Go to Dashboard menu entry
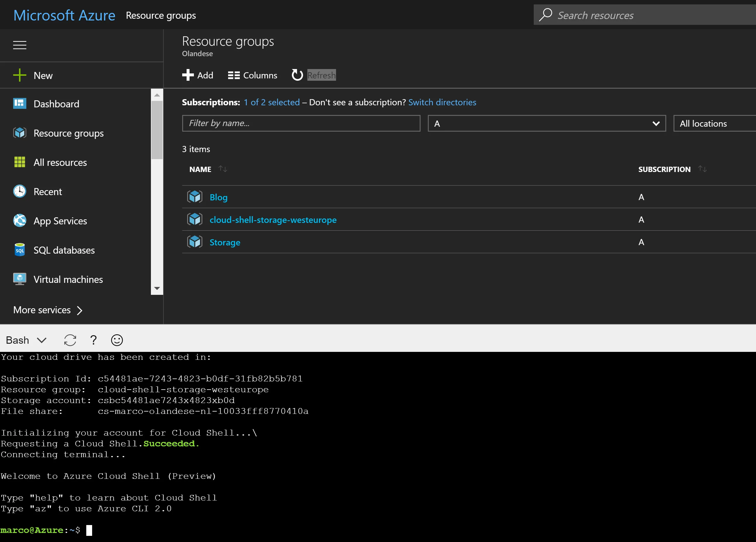The height and width of the screenshot is (542, 756). [56, 104]
